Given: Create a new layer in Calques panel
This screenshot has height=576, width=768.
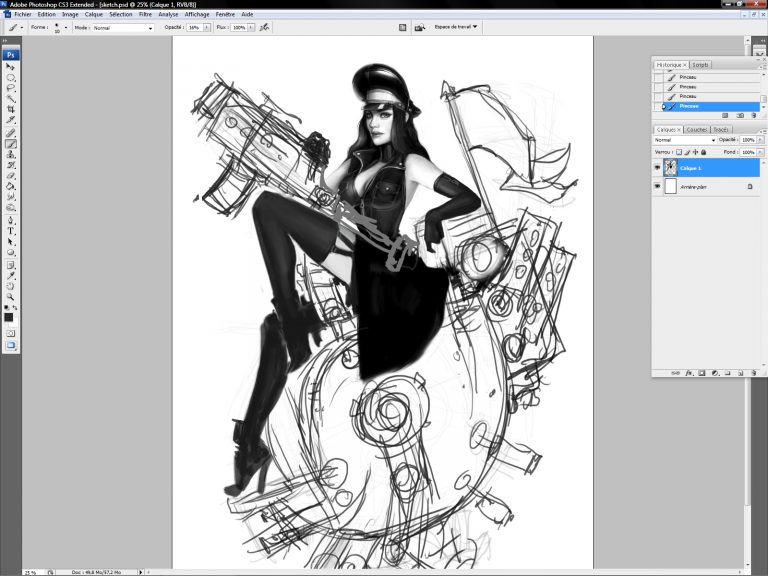Looking at the screenshot, I should pos(741,373).
